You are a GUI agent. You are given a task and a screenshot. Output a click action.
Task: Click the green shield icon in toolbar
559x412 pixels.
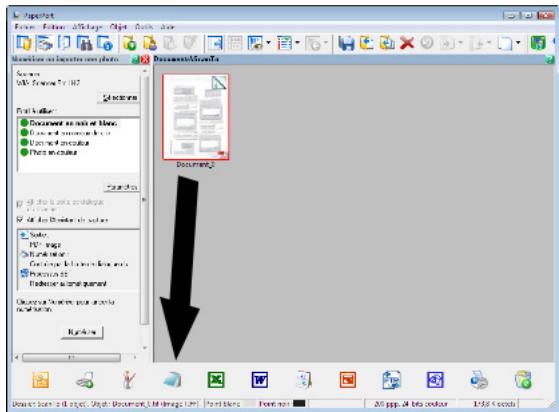pyautogui.click(x=538, y=43)
